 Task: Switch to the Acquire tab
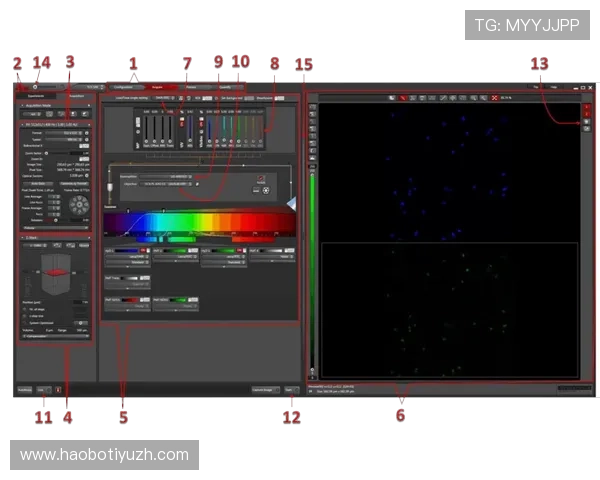tap(157, 88)
